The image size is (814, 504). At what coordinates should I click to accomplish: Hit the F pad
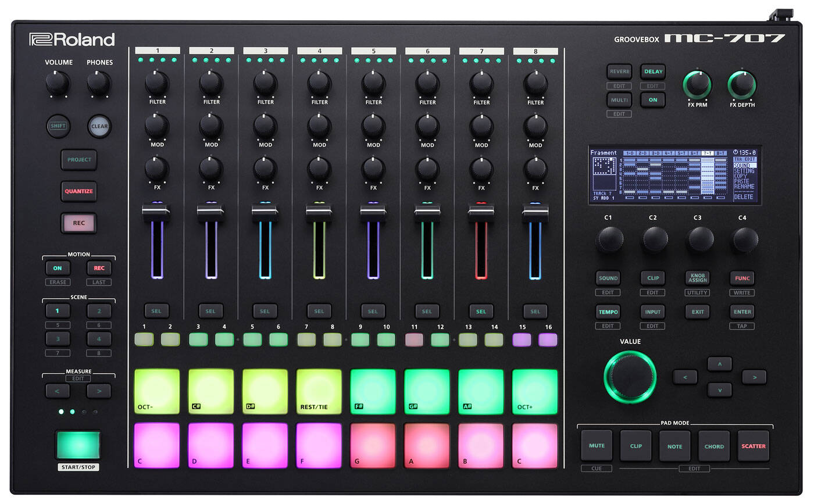coord(319,445)
